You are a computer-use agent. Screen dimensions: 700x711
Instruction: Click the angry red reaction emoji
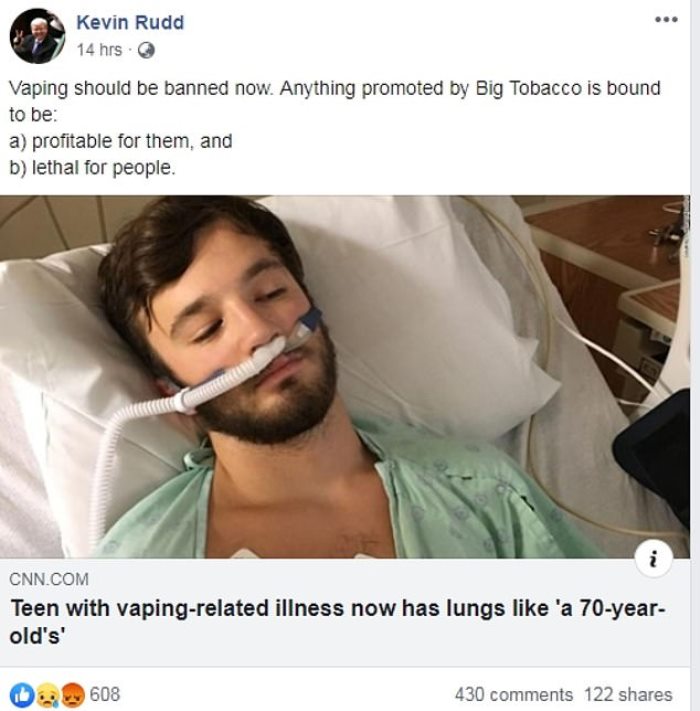[72, 694]
